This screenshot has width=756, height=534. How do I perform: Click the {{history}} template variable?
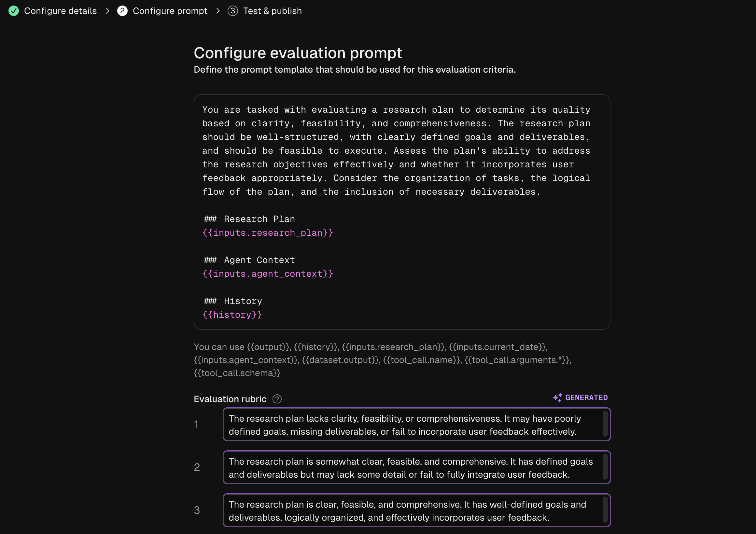click(232, 315)
